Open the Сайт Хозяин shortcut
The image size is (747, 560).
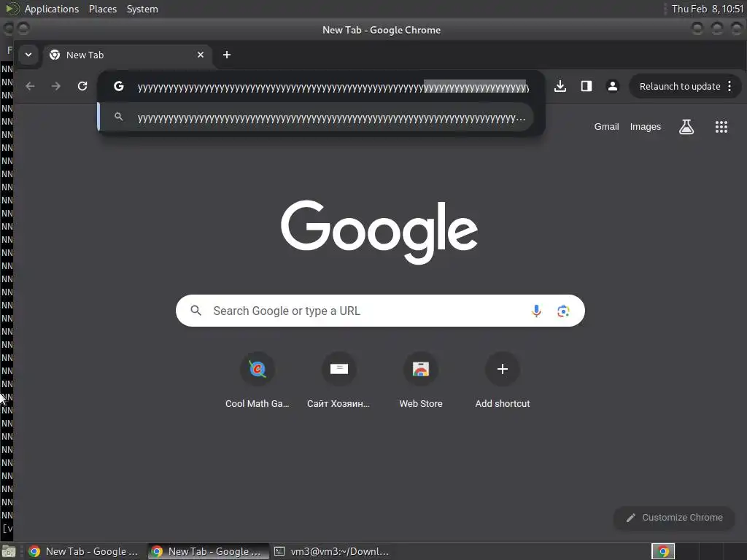[x=338, y=380]
